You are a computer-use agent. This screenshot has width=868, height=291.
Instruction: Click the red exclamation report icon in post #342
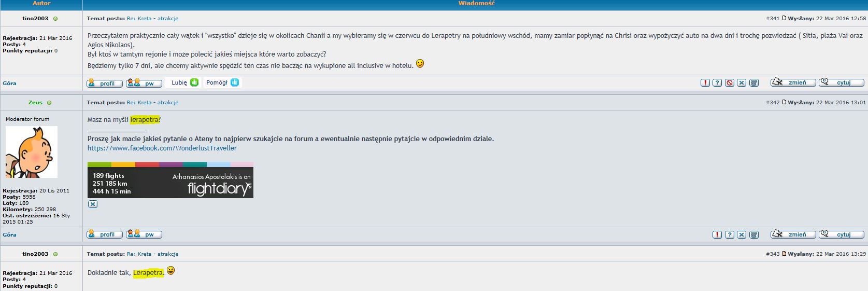(x=717, y=234)
